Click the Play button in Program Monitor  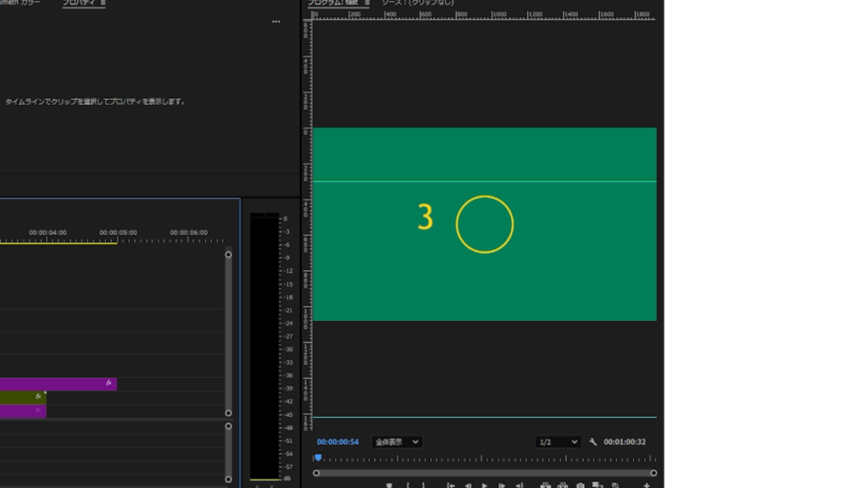[x=485, y=485]
